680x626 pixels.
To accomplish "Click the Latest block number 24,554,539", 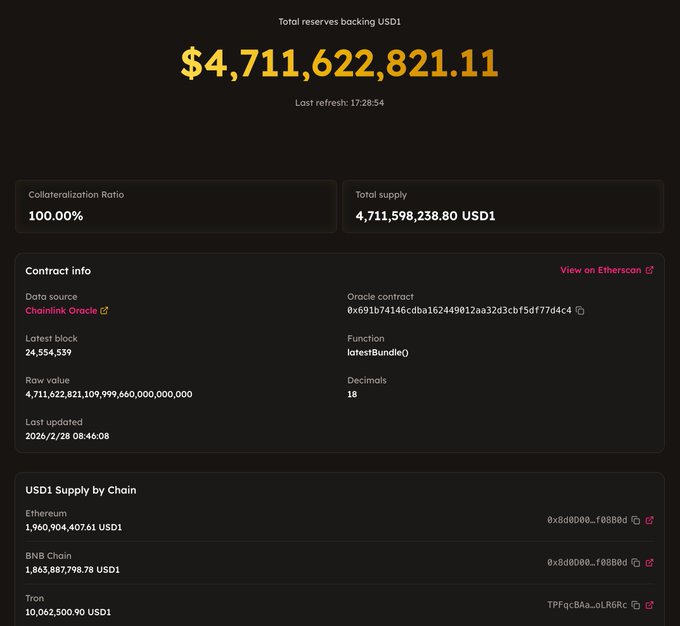I will [48, 353].
